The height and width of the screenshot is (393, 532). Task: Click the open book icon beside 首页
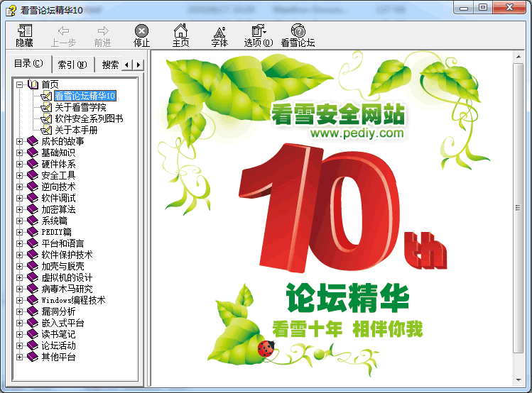point(33,84)
